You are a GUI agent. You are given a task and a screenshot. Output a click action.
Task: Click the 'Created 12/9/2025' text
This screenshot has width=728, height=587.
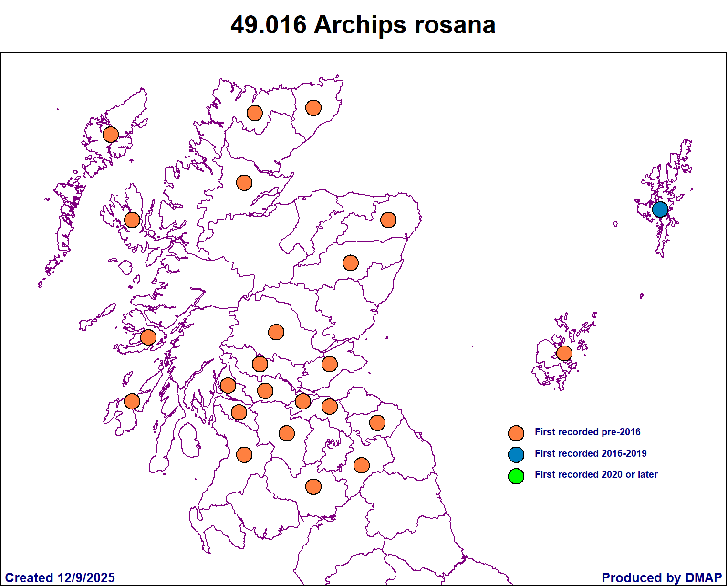coord(60,577)
